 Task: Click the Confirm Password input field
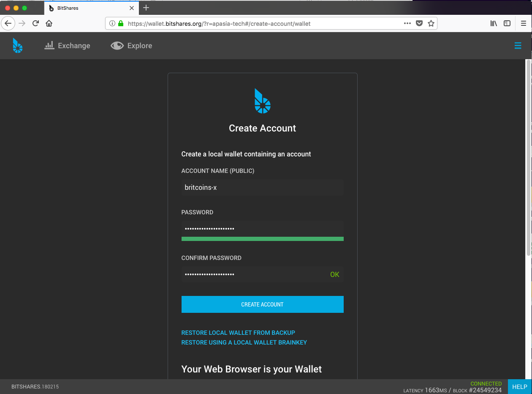[x=263, y=274]
